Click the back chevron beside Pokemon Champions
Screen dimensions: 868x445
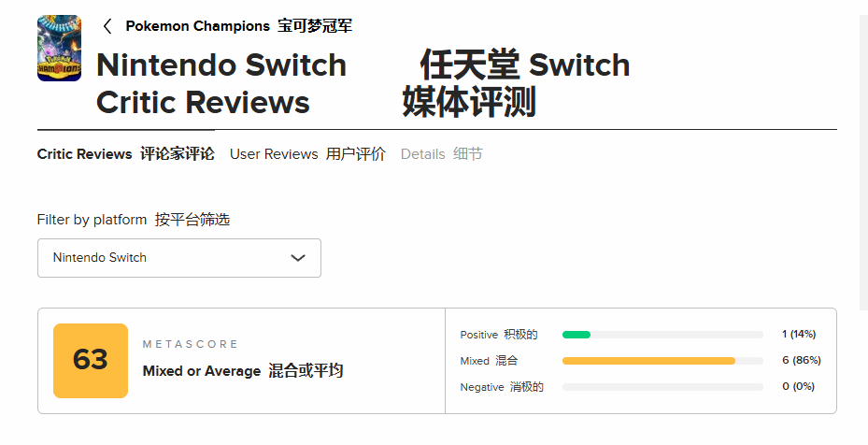(107, 26)
